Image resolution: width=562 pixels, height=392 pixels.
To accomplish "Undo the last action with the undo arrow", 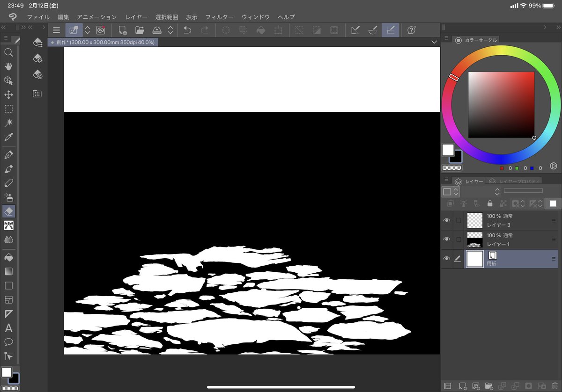I will [187, 29].
